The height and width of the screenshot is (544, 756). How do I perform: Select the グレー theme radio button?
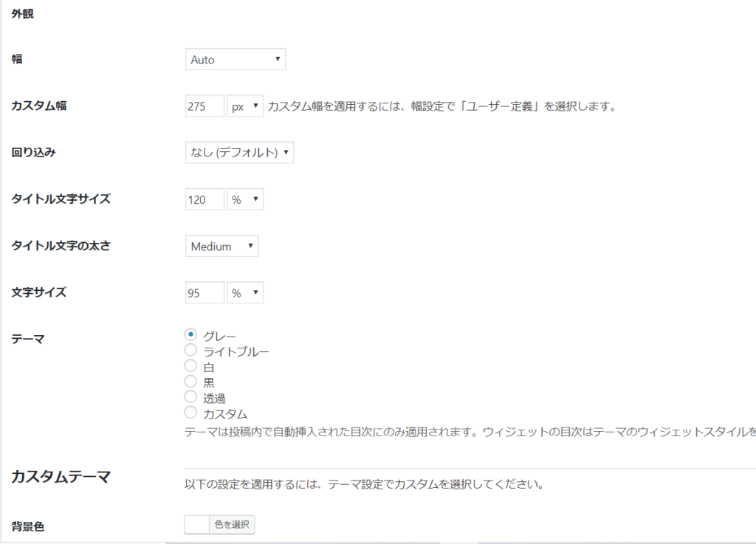pos(190,334)
